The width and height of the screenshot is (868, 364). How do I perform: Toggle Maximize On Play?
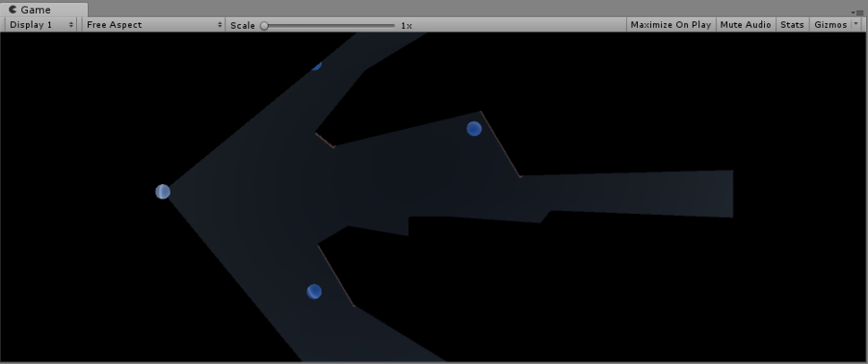tap(670, 24)
